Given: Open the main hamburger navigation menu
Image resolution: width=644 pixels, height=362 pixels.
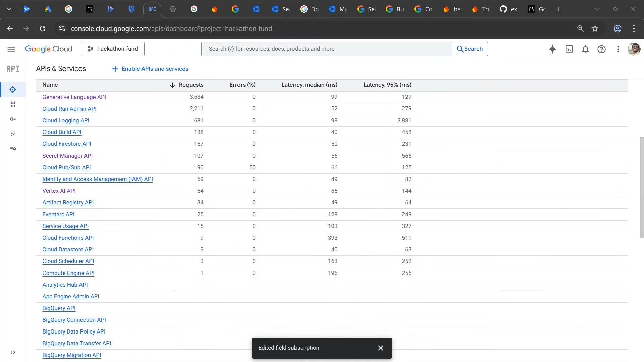Looking at the screenshot, I should point(11,49).
